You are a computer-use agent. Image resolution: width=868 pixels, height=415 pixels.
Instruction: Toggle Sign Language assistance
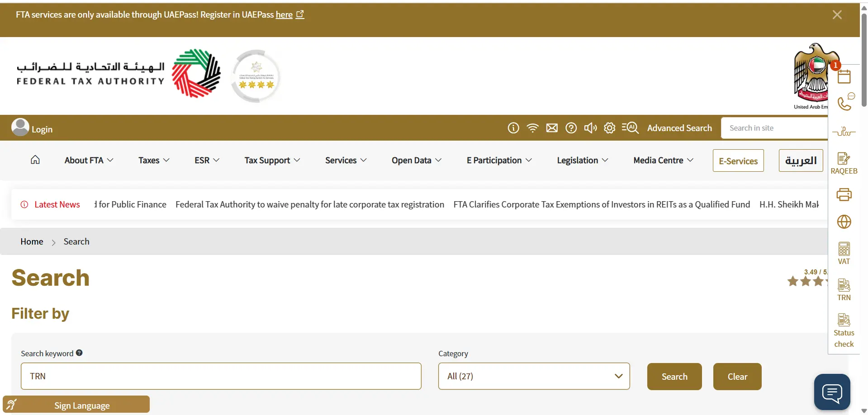[76, 405]
